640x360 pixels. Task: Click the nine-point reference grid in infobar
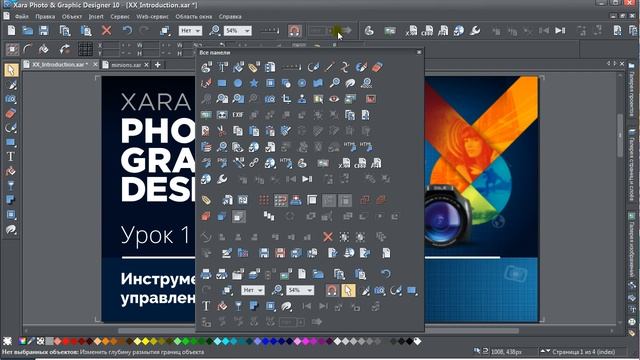pos(85,49)
